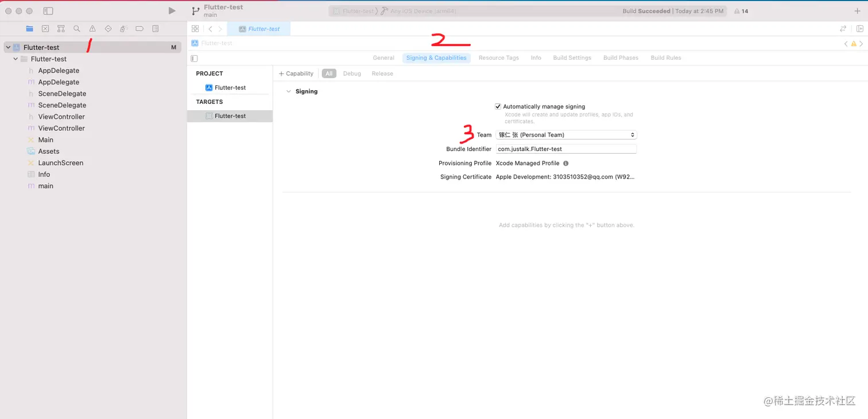Screen dimensions: 868x419
Task: Click the 14 warnings indicator in toolbar
Action: (741, 11)
